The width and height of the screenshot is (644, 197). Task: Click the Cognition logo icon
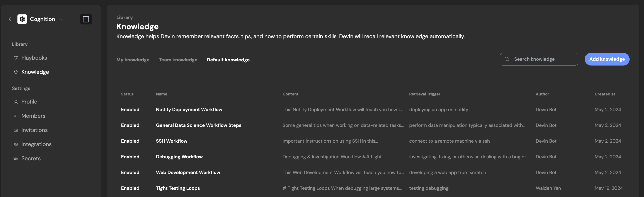pyautogui.click(x=22, y=19)
